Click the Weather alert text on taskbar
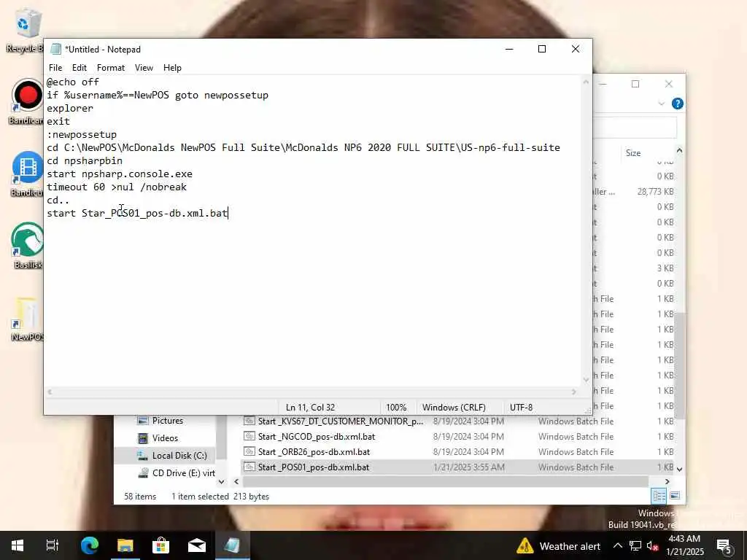The image size is (747, 560). [570, 546]
